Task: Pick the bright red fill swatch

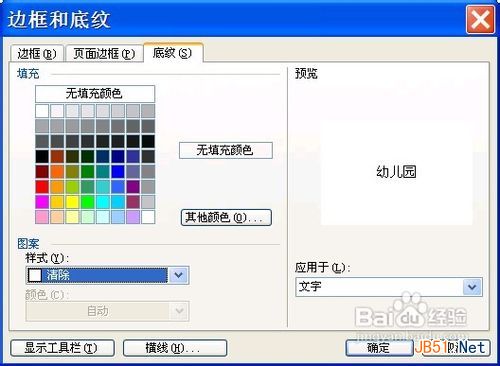Action: pyautogui.click(x=42, y=187)
